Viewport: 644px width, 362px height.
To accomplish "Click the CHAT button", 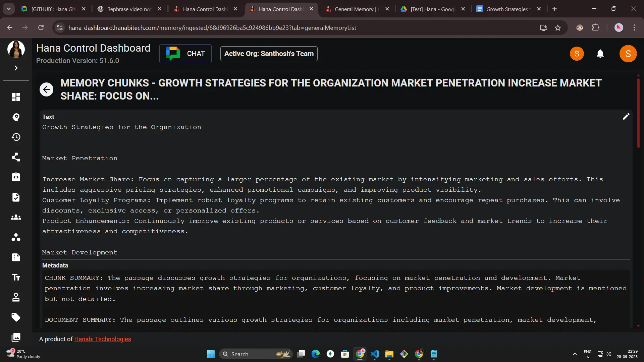I will [185, 54].
